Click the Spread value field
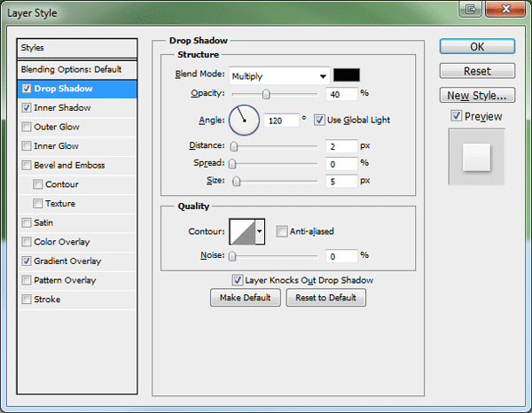 tap(341, 164)
